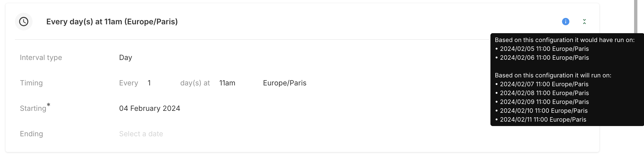The image size is (644, 157).
Task: Click the "day(s) at" text in Timing row
Action: click(195, 83)
